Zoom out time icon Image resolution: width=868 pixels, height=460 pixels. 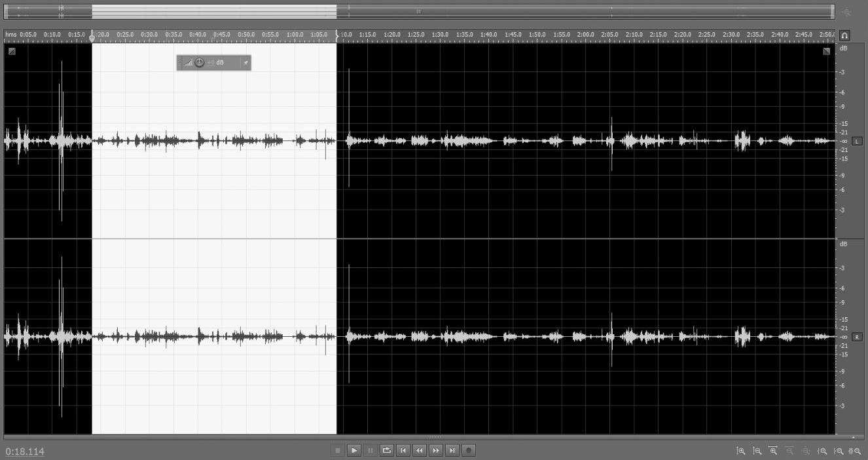(789, 451)
